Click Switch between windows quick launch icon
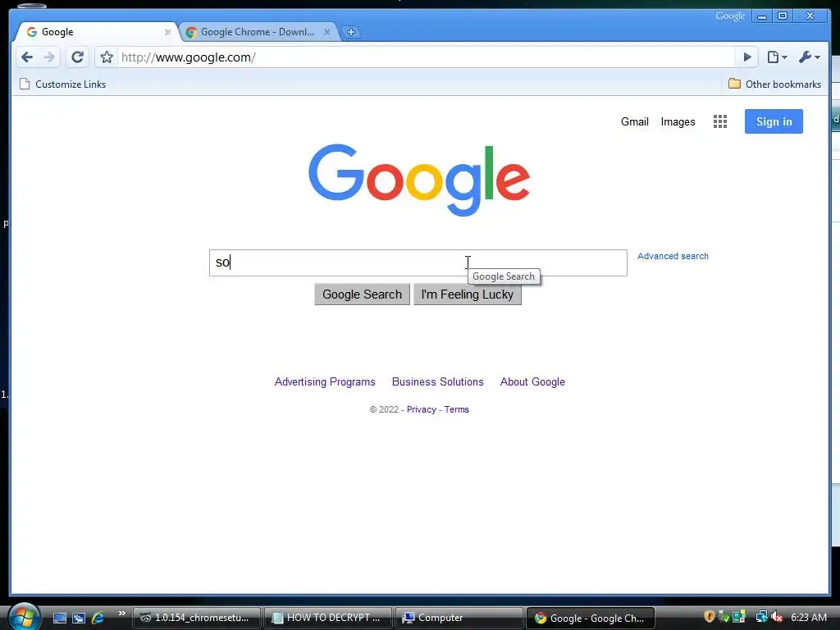Screen dimensions: 840x630 tap(79, 618)
